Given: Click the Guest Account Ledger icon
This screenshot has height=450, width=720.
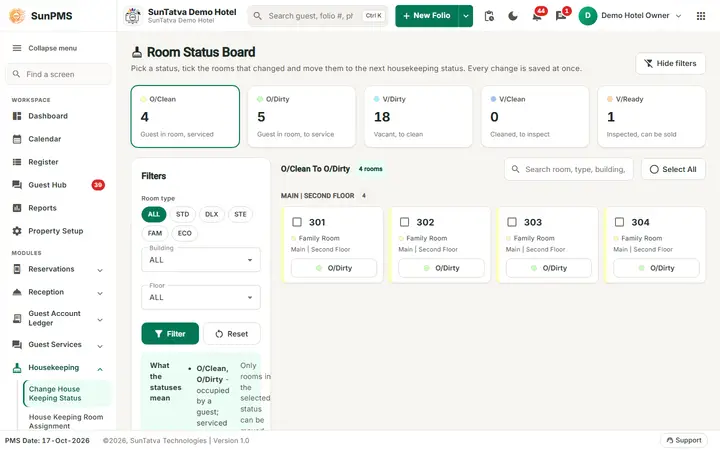Looking at the screenshot, I should tap(17, 318).
